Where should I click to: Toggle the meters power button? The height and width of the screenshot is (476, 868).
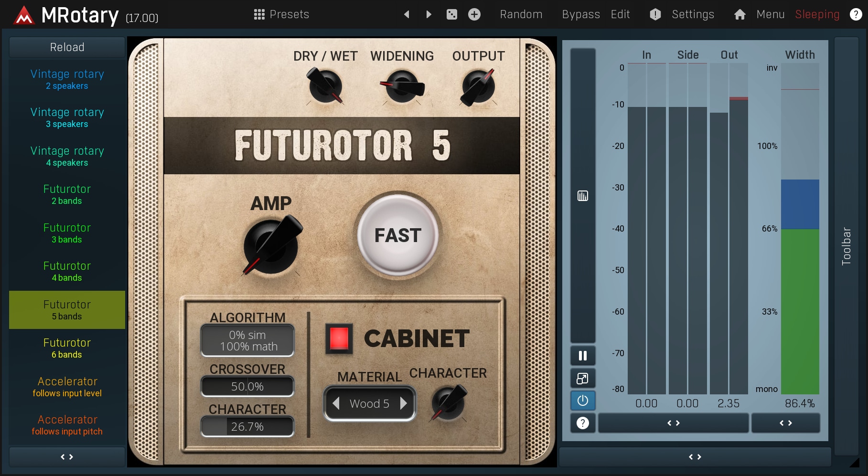pyautogui.click(x=582, y=401)
